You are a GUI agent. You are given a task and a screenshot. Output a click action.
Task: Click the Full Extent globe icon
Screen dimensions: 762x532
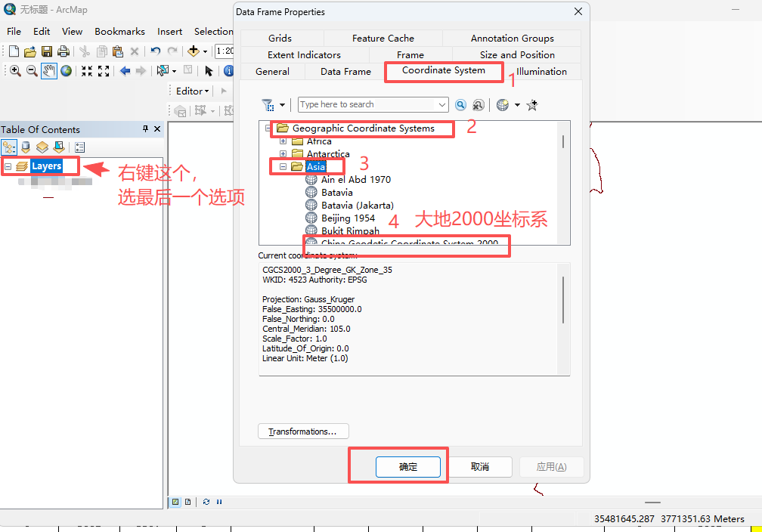(x=66, y=71)
